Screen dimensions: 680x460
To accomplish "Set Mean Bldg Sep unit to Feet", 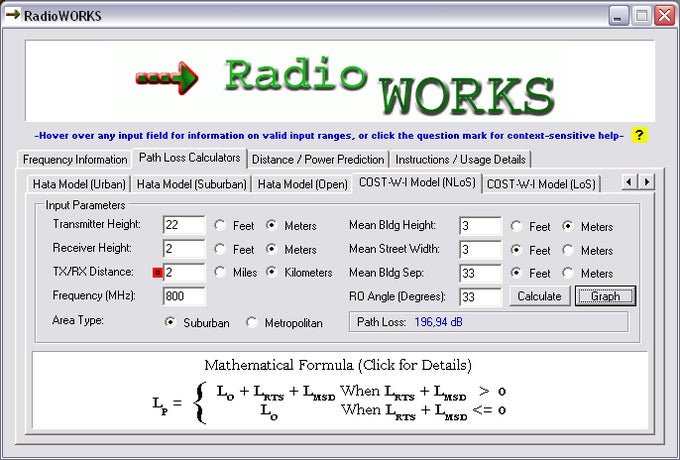I will [530, 273].
